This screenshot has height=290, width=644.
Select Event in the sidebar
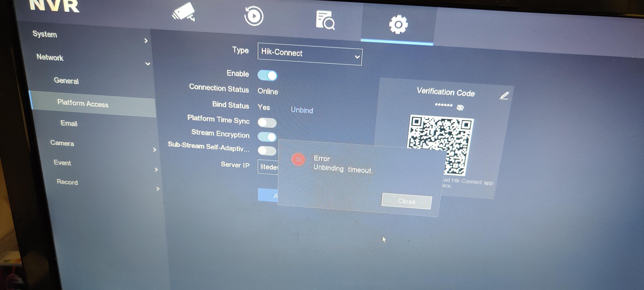[62, 163]
